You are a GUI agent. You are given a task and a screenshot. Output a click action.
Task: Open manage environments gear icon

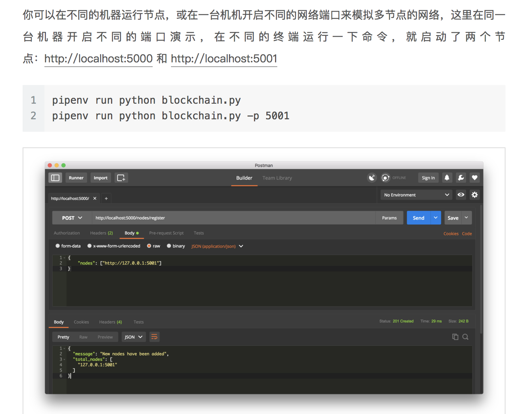pyautogui.click(x=474, y=195)
